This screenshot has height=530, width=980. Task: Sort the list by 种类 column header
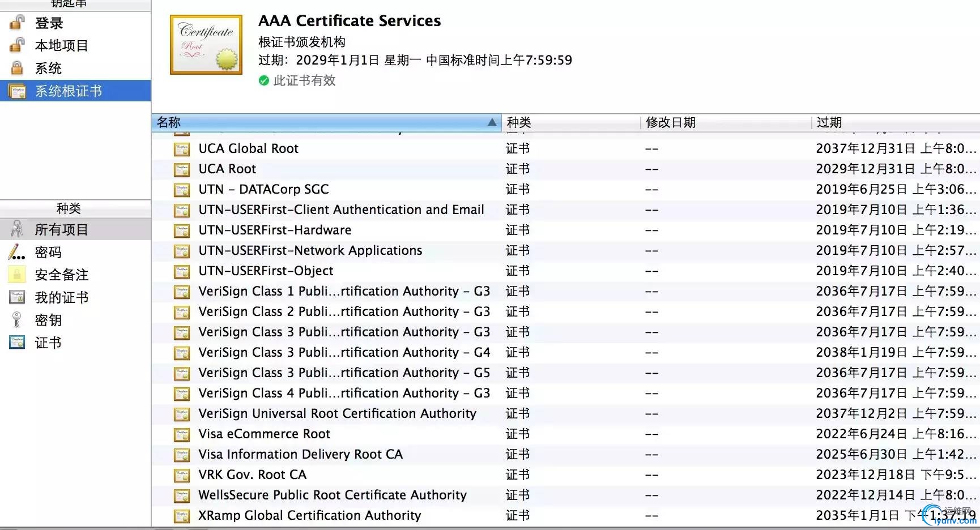571,122
